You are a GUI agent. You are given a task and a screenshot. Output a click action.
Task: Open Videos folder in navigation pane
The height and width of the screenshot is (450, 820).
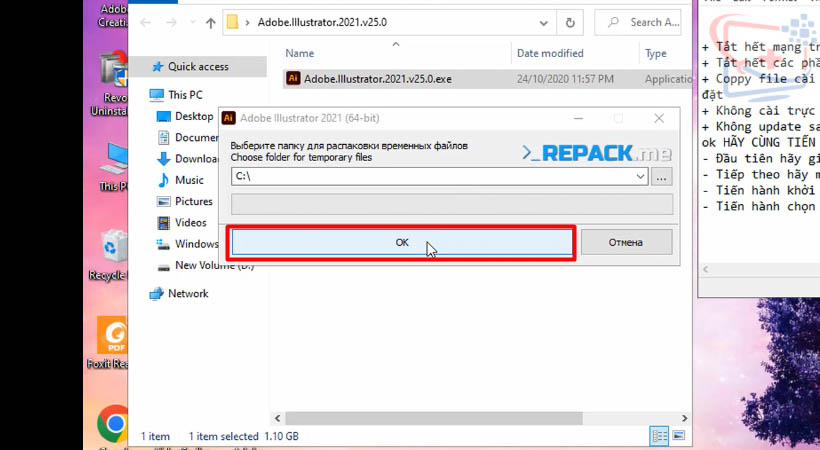coord(191,223)
